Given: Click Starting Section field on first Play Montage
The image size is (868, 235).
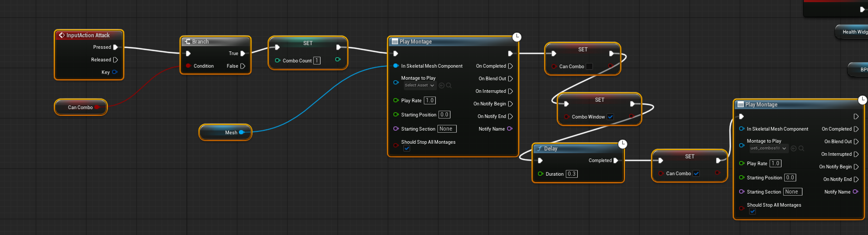Looking at the screenshot, I should (447, 129).
